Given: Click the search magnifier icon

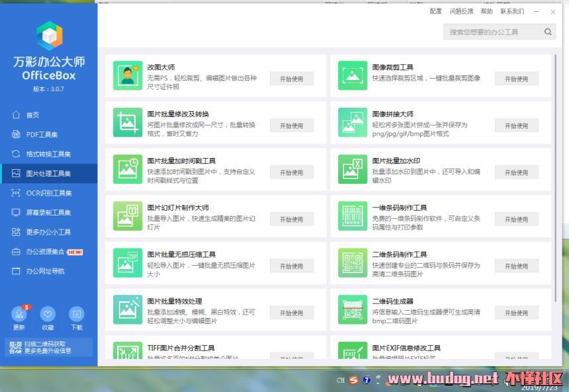Looking at the screenshot, I should [548, 32].
